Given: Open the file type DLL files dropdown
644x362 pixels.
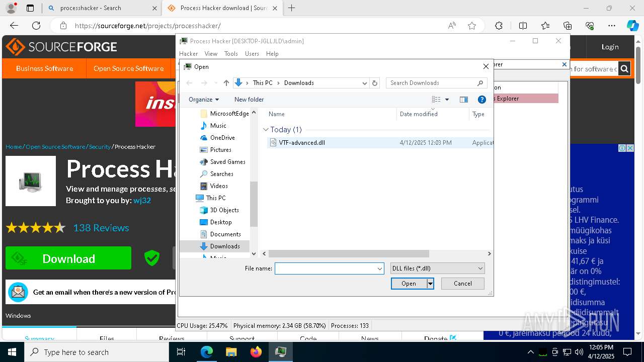Looking at the screenshot, I should [437, 268].
